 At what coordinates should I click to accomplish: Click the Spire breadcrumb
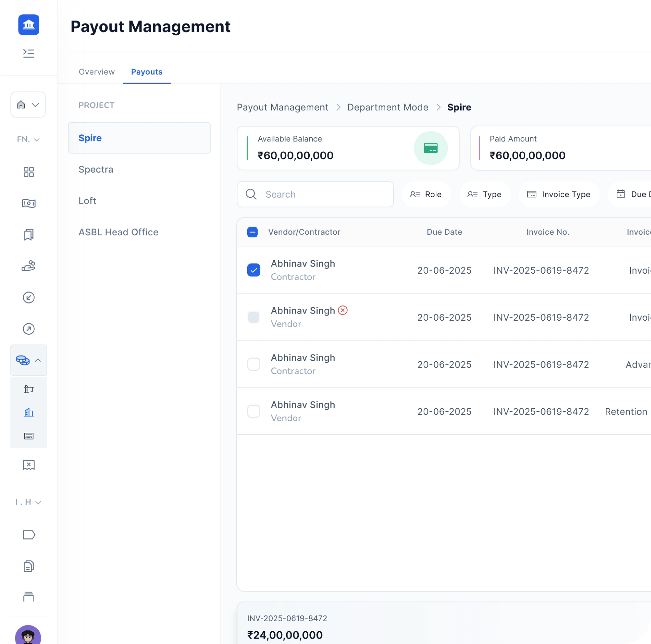[459, 107]
